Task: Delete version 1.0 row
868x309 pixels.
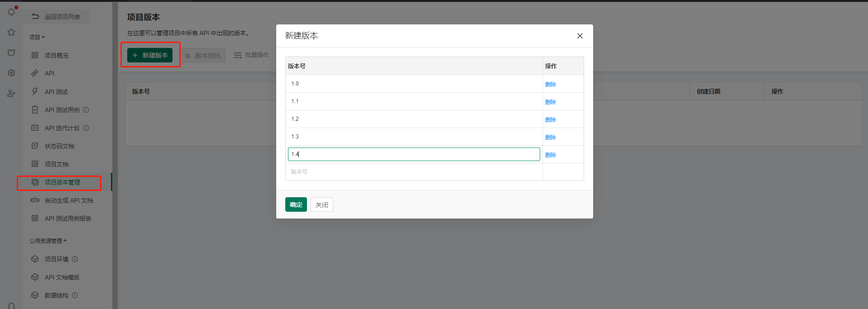Action: click(551, 84)
